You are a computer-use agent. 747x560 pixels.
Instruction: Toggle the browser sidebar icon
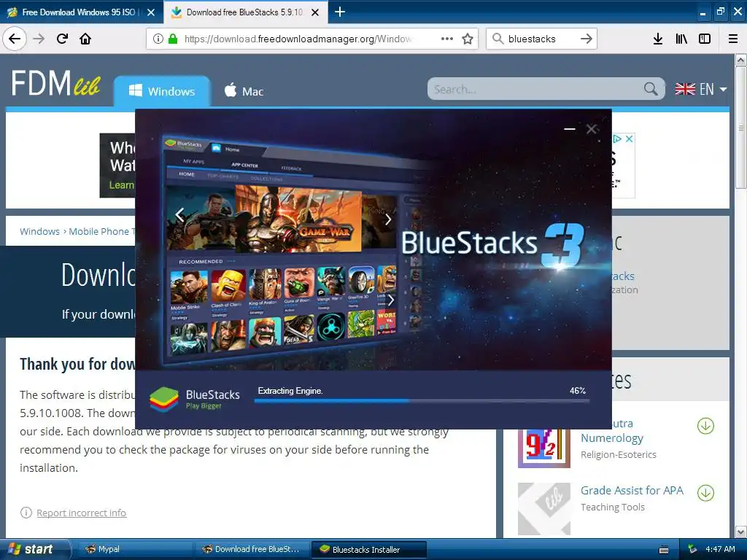coord(705,39)
